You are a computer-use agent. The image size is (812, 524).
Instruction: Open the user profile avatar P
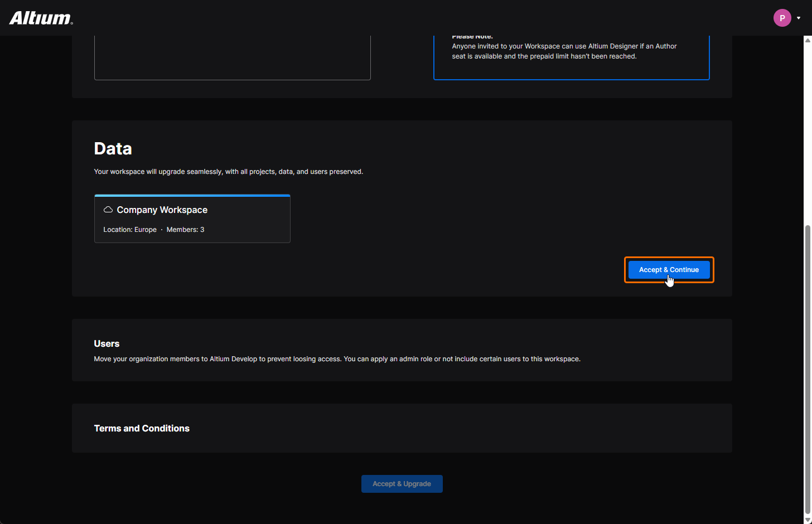[782, 18]
